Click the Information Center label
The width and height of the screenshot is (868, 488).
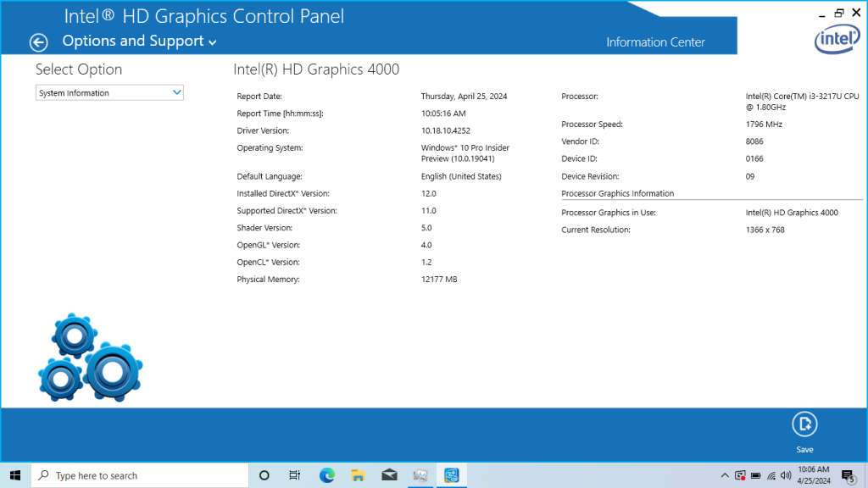click(x=655, y=42)
